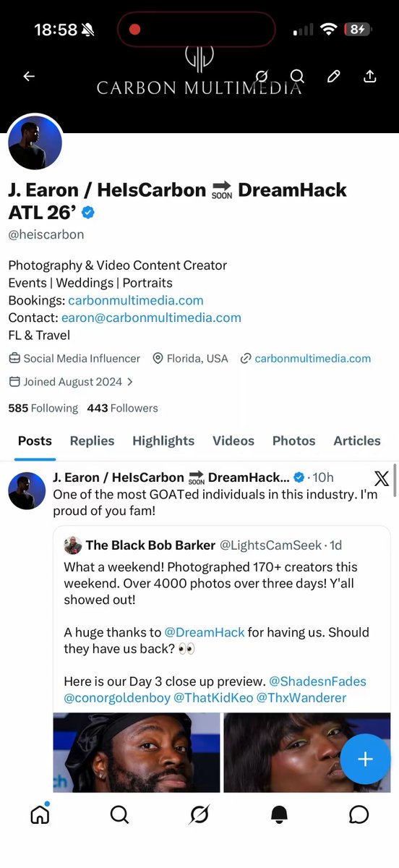399x868 pixels.
Task: Tap the earon@carbonmultimedia.com contact link
Action: click(x=151, y=318)
